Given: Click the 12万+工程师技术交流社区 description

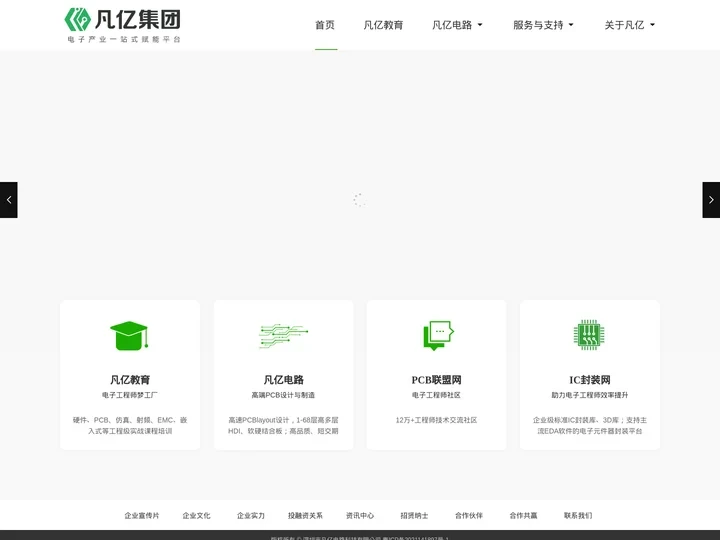Looking at the screenshot, I should click(436, 420).
